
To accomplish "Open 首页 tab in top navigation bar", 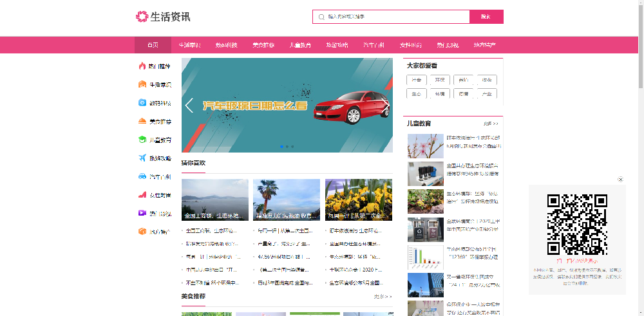I will (x=153, y=45).
